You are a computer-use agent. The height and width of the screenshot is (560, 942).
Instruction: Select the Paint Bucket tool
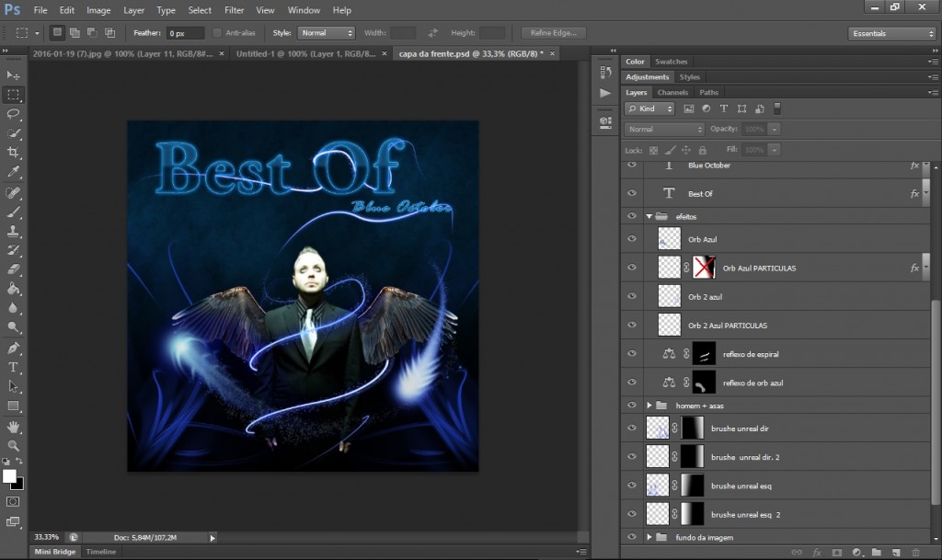pyautogui.click(x=13, y=289)
